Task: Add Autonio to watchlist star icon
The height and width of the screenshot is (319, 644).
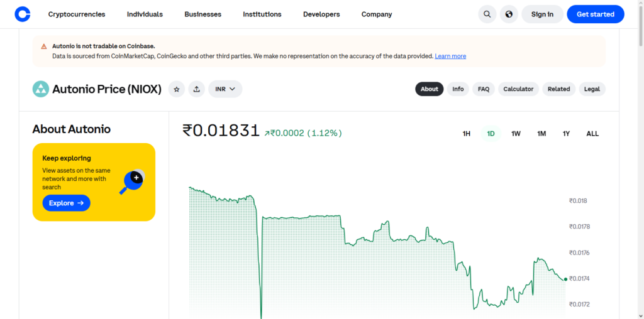Action: coord(177,89)
